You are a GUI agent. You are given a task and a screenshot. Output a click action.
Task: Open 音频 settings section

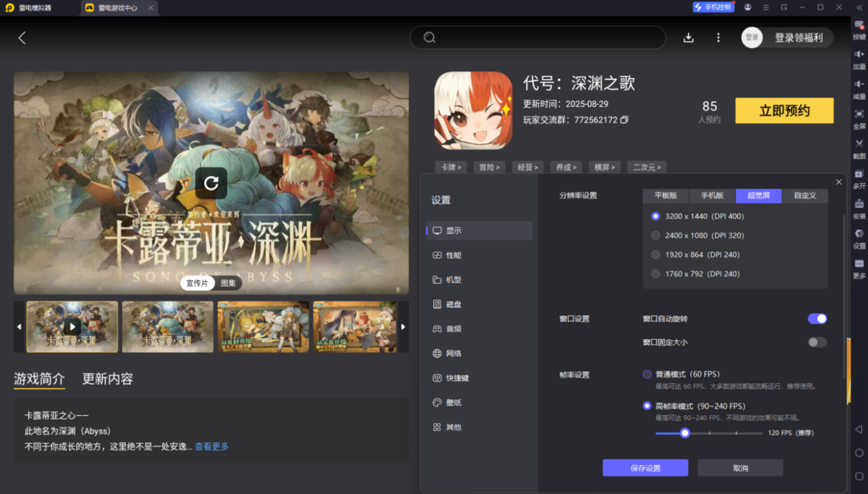click(479, 329)
